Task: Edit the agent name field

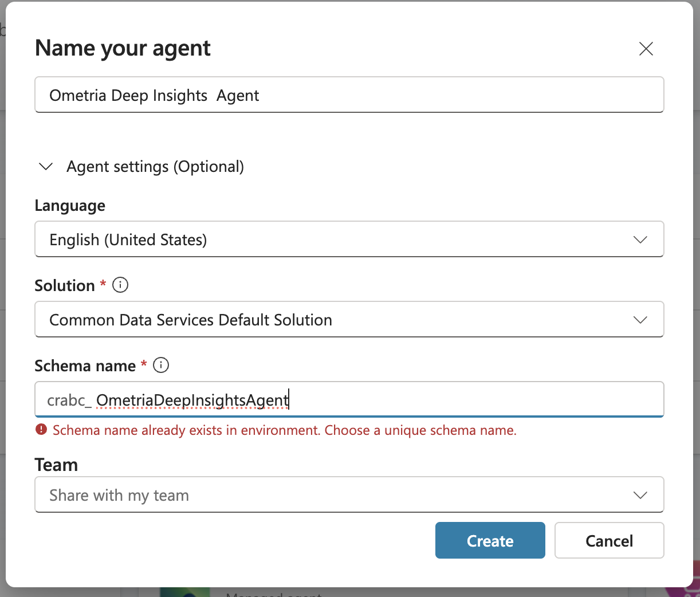Action: click(x=349, y=95)
